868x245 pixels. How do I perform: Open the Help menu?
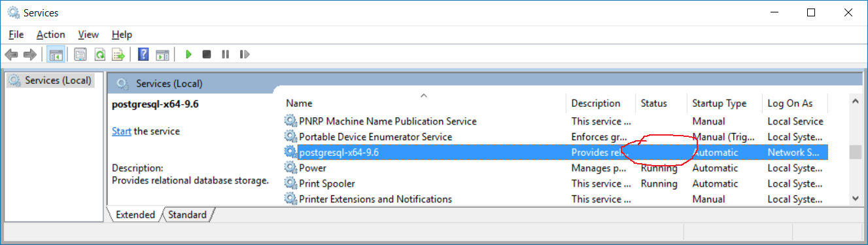click(122, 34)
